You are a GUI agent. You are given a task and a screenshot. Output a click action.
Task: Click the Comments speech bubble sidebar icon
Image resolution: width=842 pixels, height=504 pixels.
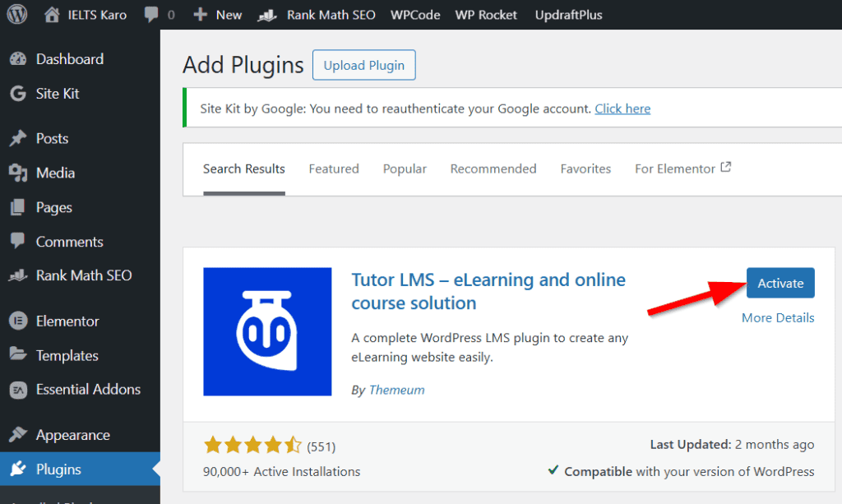[18, 240]
